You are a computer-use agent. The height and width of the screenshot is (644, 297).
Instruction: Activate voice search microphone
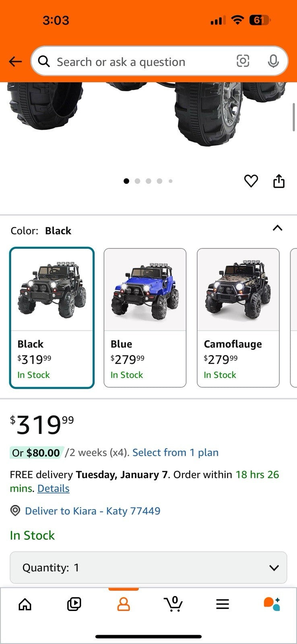(274, 61)
